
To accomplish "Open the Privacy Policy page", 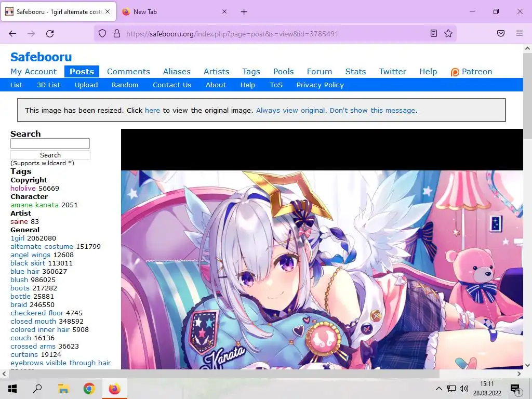I will (x=320, y=85).
